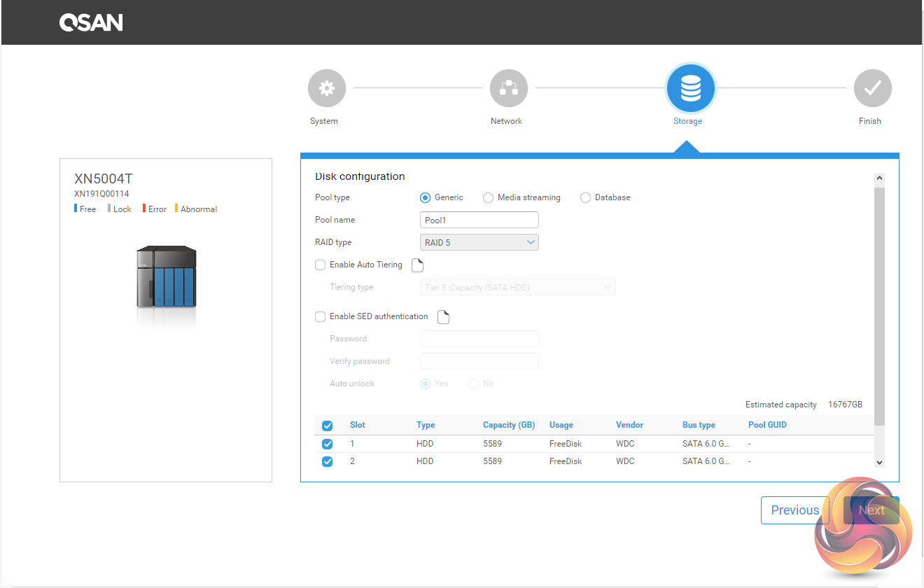Click the System gear step icon
The width and height of the screenshot is (924, 588).
point(327,89)
